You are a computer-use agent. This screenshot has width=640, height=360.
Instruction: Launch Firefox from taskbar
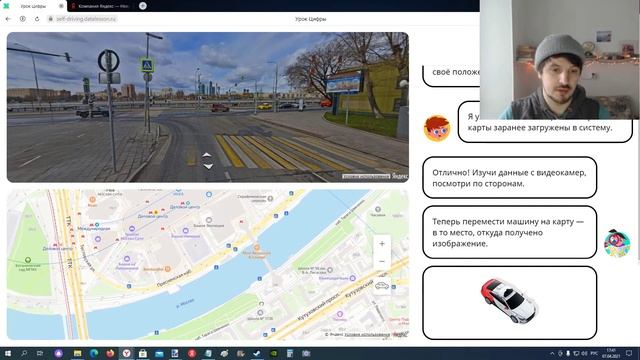[x=110, y=353]
